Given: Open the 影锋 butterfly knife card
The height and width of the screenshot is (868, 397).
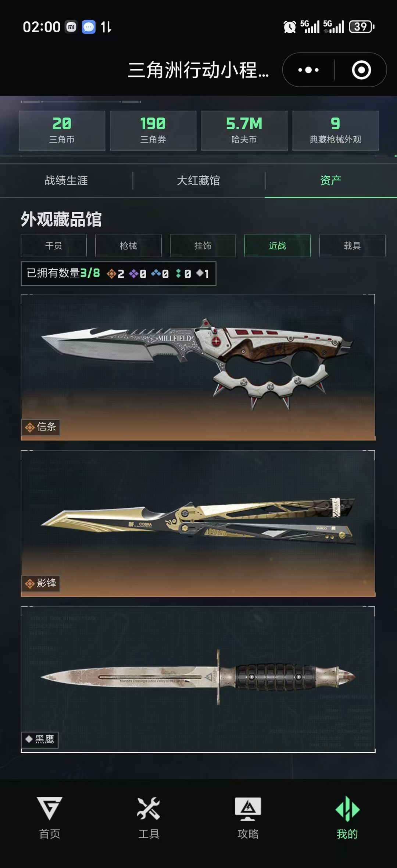Looking at the screenshot, I should click(x=198, y=523).
